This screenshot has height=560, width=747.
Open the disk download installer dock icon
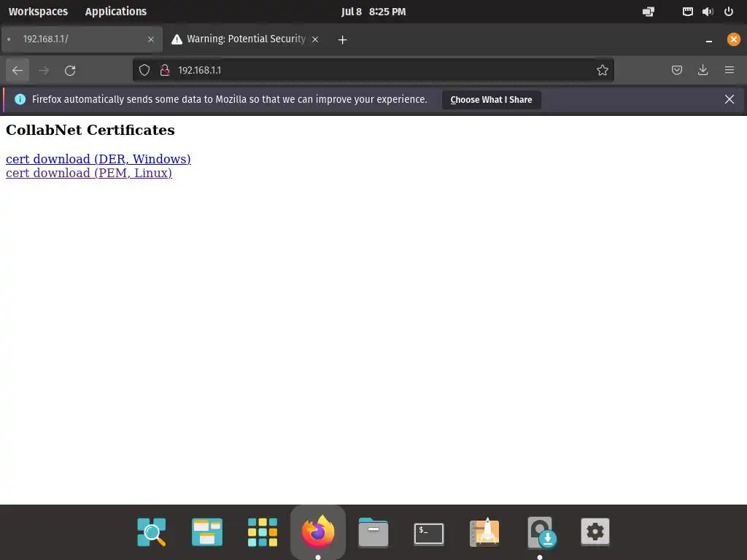pyautogui.click(x=541, y=532)
